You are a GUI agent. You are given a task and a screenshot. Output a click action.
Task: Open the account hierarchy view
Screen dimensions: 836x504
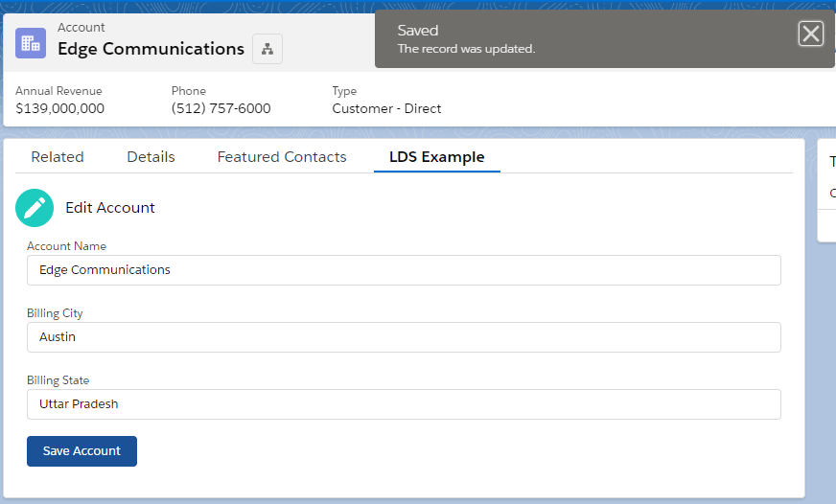(267, 49)
